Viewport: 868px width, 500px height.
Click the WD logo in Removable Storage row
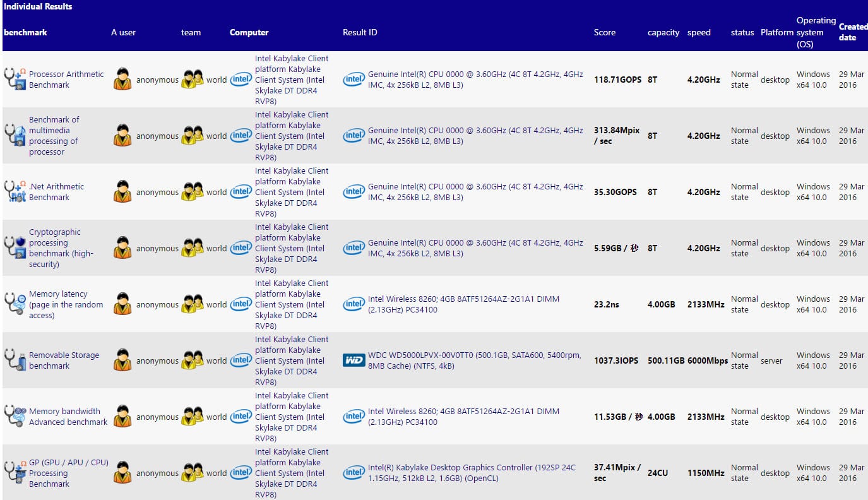click(354, 360)
